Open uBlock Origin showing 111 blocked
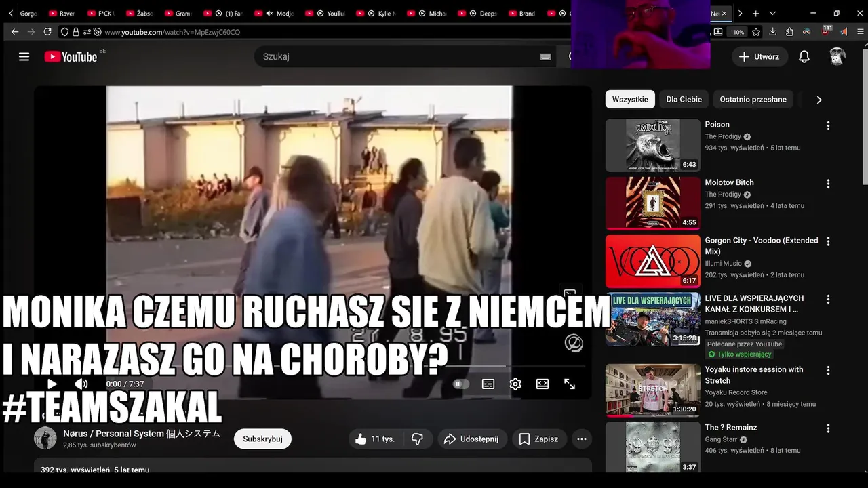 [827, 31]
